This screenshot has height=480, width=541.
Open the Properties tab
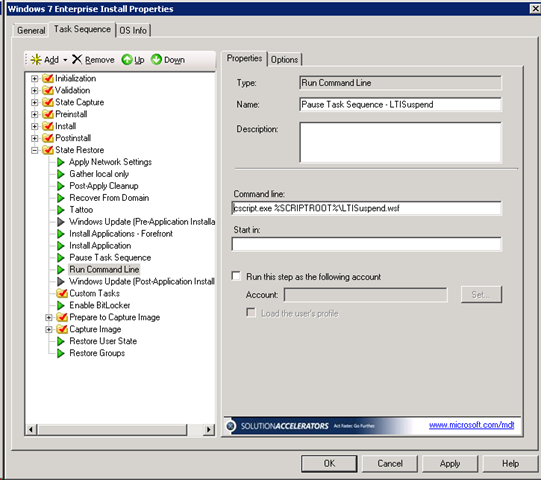coord(244,58)
